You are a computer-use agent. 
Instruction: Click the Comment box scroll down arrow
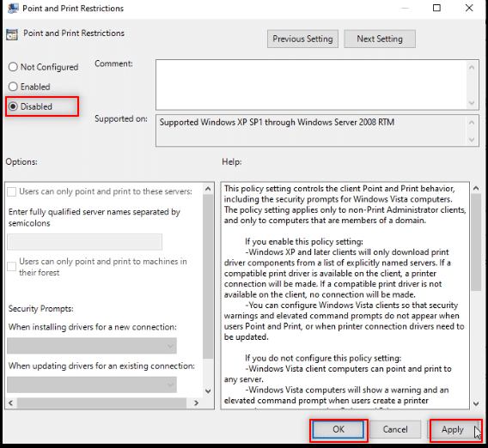pyautogui.click(x=472, y=103)
